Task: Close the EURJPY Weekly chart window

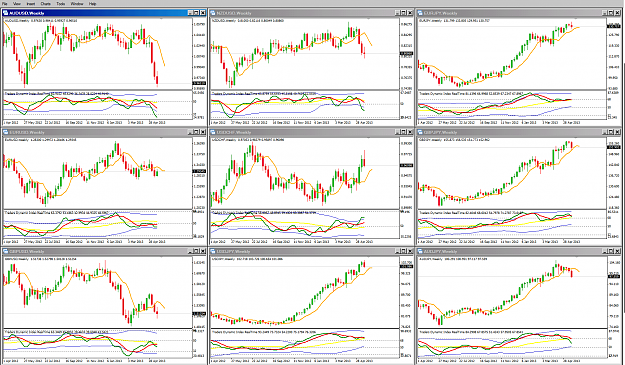Action: (617, 13)
